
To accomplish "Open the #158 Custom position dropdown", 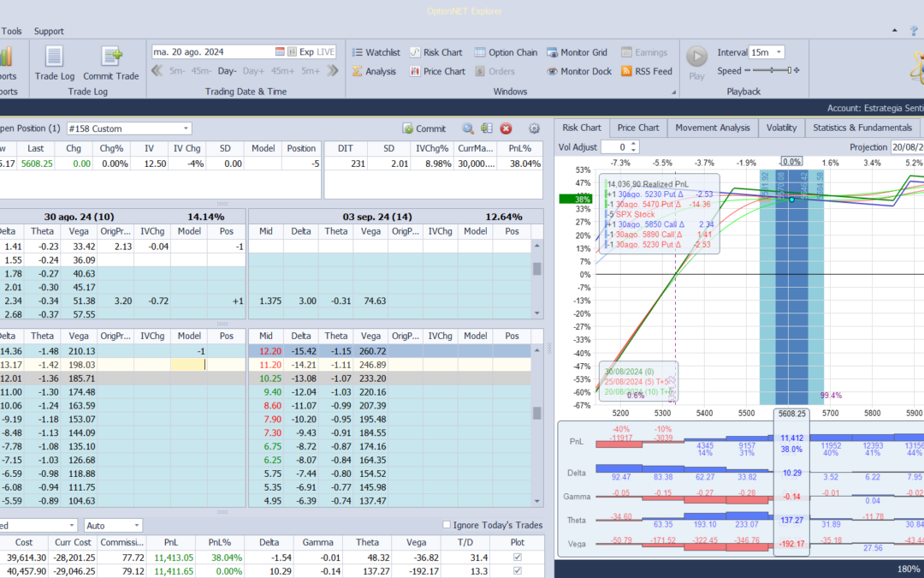I will (x=187, y=128).
